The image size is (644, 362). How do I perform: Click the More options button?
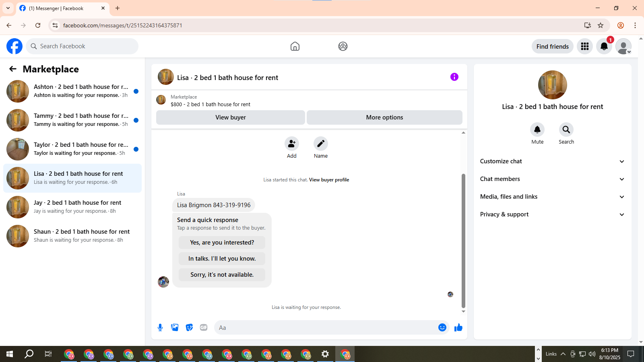[384, 117]
